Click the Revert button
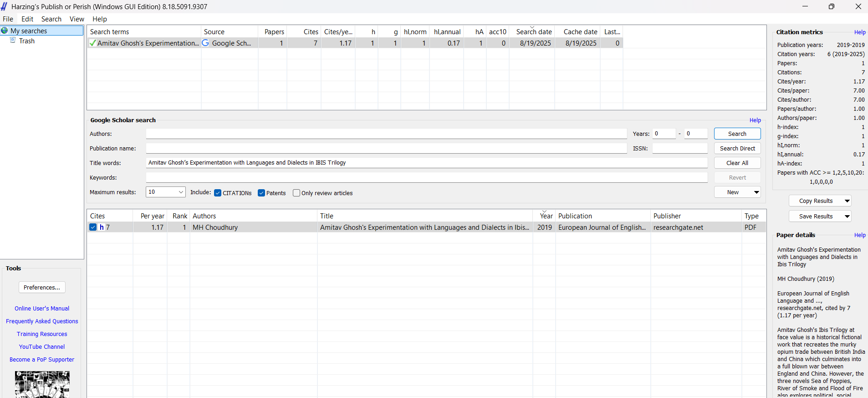868x398 pixels. (x=737, y=177)
